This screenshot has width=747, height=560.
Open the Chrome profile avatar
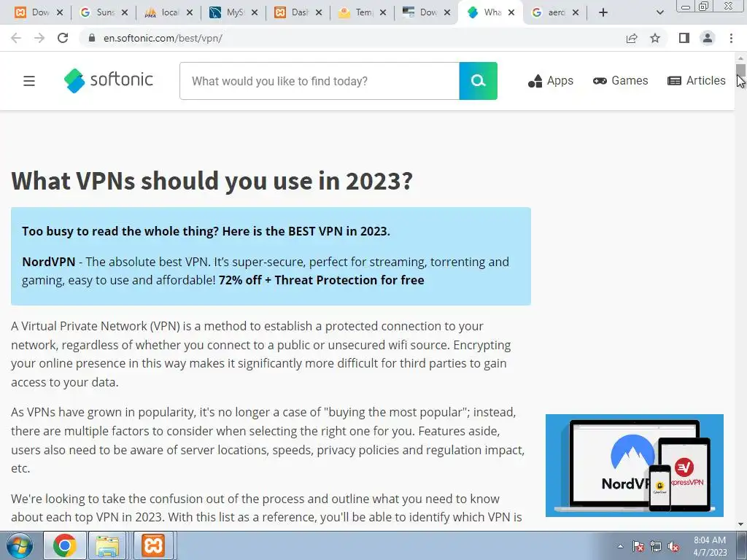[x=708, y=38]
